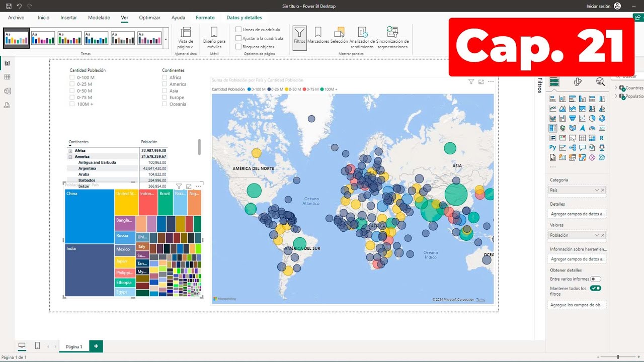Open the Archivo menu

(x=16, y=18)
